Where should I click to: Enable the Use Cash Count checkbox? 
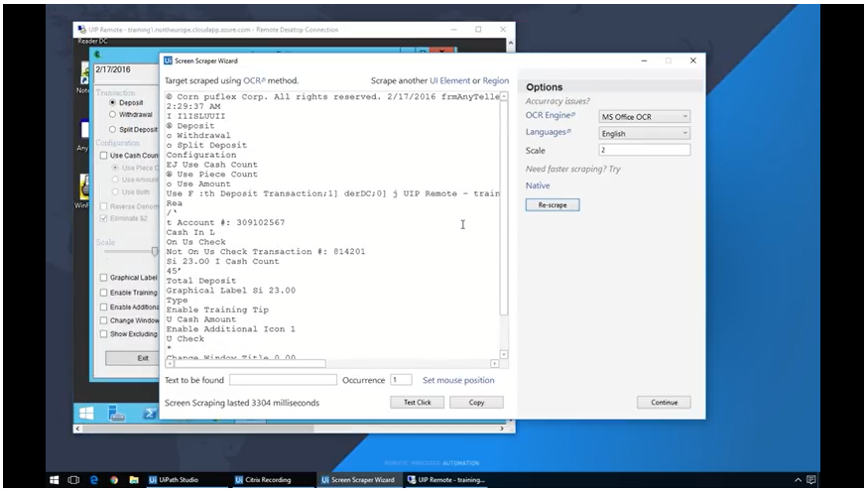point(103,156)
